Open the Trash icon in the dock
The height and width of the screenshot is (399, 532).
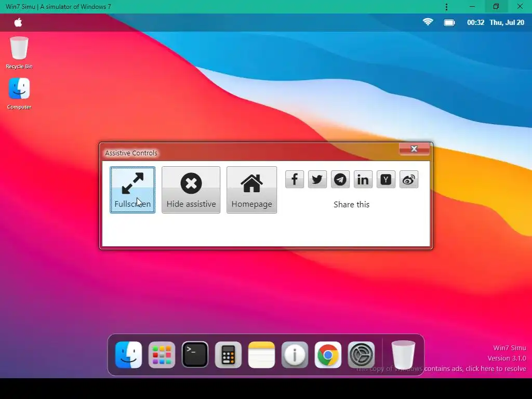403,354
